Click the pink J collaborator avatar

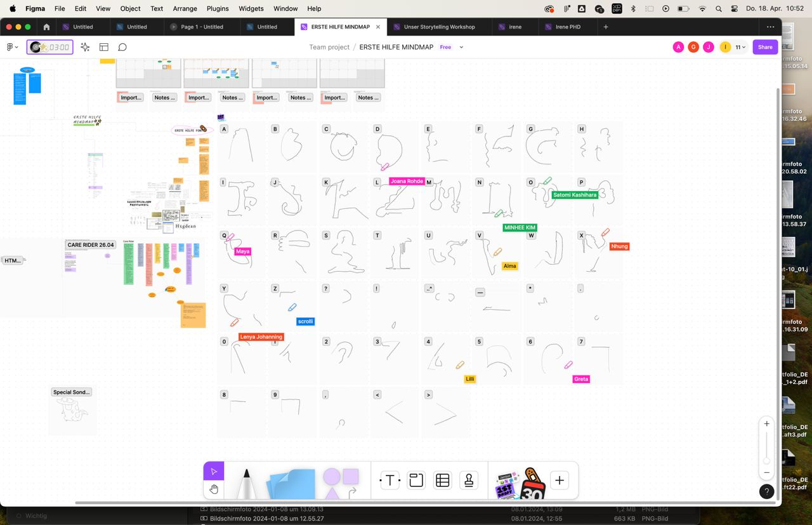click(x=709, y=47)
